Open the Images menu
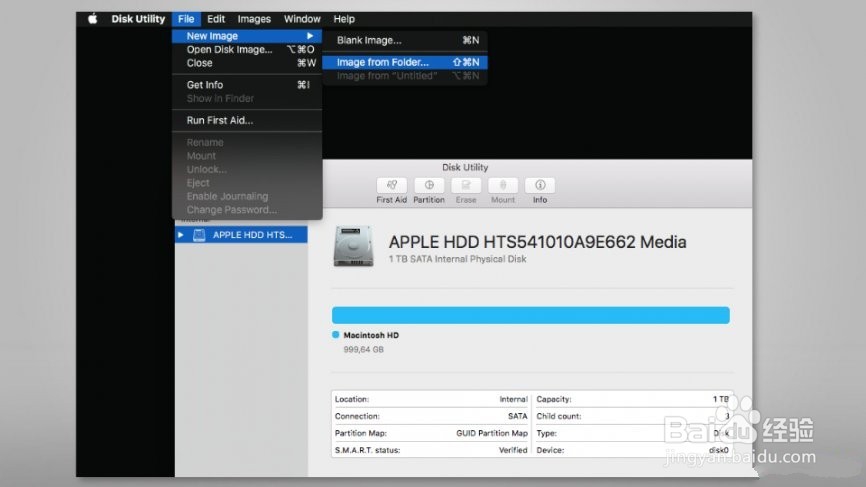866x487 pixels. click(x=254, y=19)
